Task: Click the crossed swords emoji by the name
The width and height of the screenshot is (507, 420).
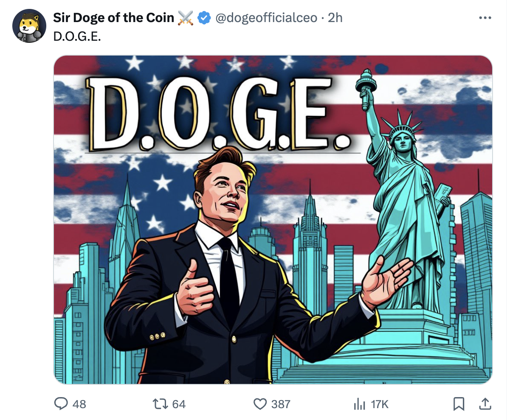Action: click(x=186, y=17)
